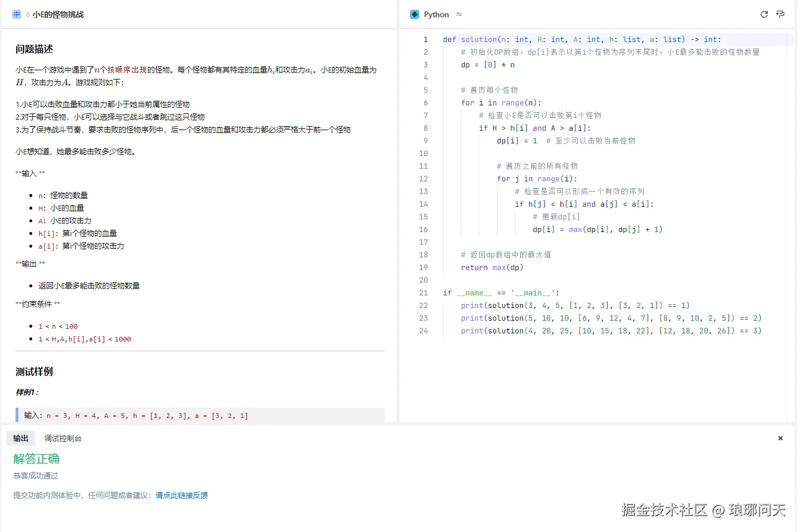
Task: Click line number 1 in the editor
Action: click(425, 39)
